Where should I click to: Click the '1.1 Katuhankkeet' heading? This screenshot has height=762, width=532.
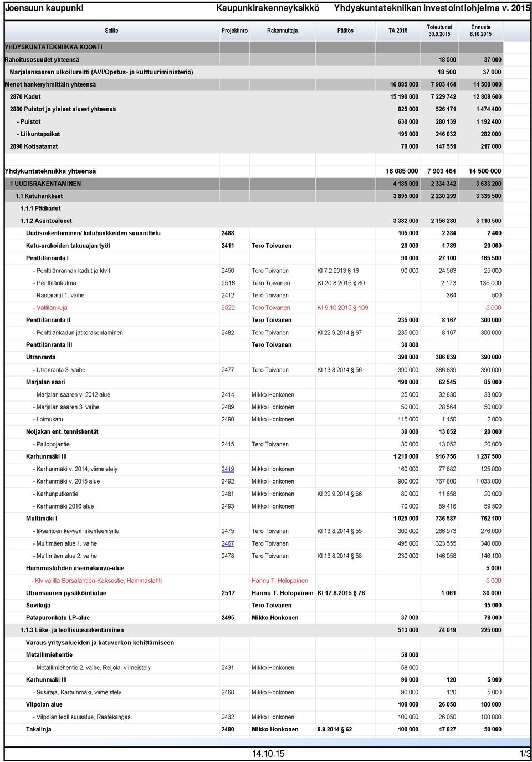[39, 196]
